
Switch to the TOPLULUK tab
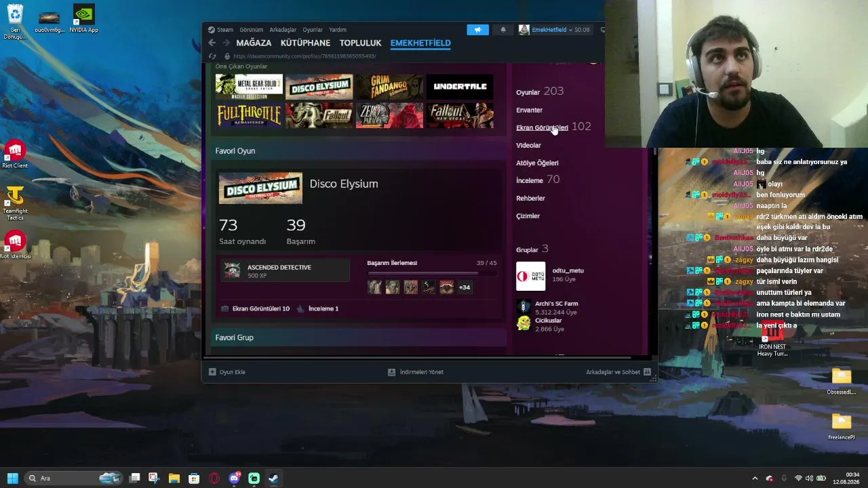[x=361, y=43]
